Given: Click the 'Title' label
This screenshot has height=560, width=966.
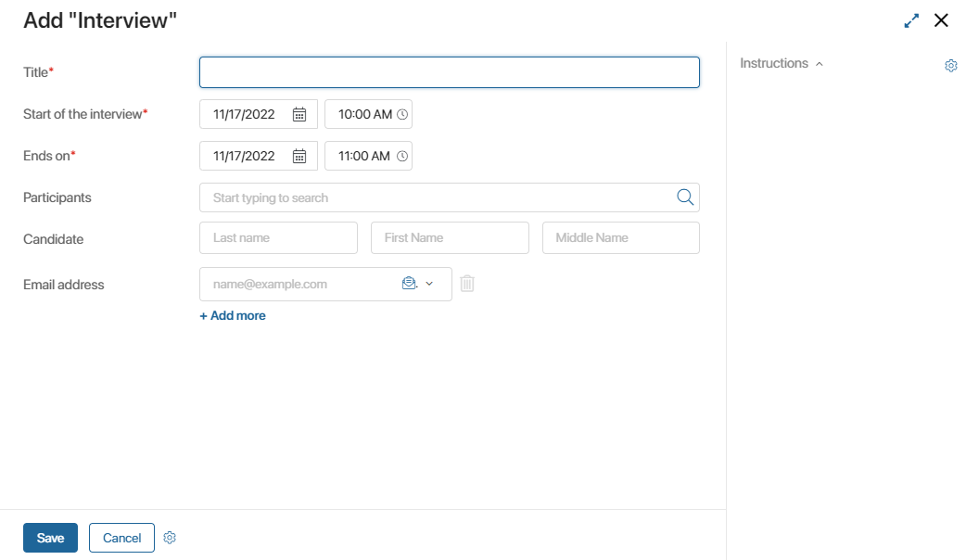Looking at the screenshot, I should 38,72.
